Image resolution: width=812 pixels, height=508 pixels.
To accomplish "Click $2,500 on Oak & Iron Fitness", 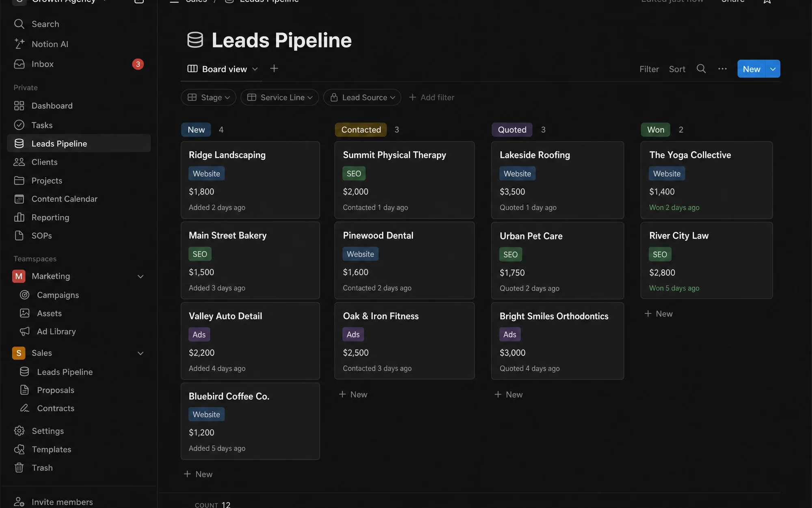I will 356,353.
